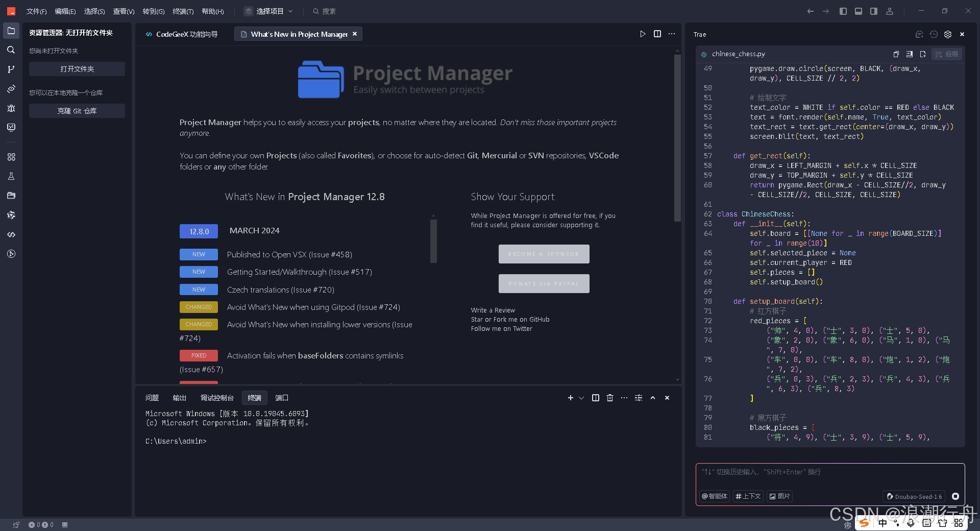
Task: Add a new terminal with plus icon
Action: 571,398
